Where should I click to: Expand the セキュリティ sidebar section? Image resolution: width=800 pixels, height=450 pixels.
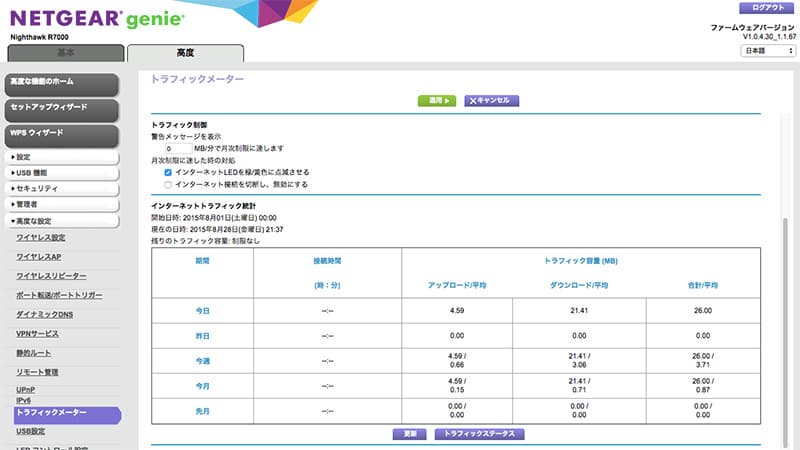60,188
